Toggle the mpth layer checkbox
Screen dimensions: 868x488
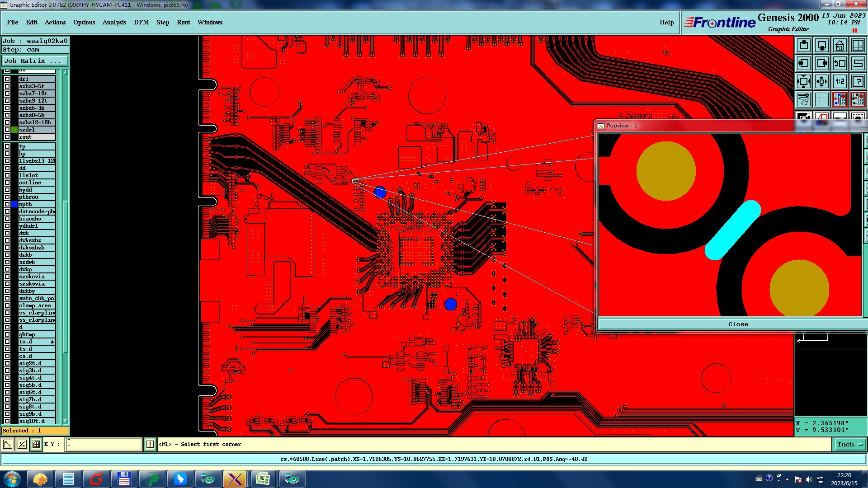click(x=7, y=204)
